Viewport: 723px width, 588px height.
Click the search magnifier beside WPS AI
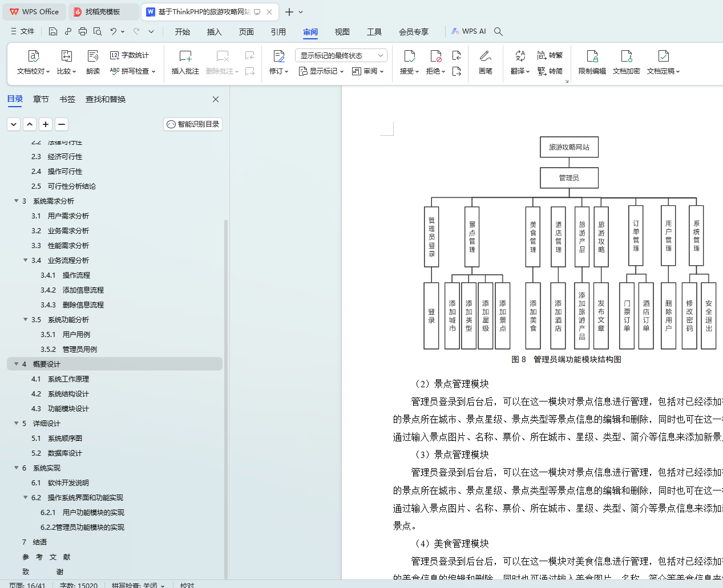(x=498, y=31)
